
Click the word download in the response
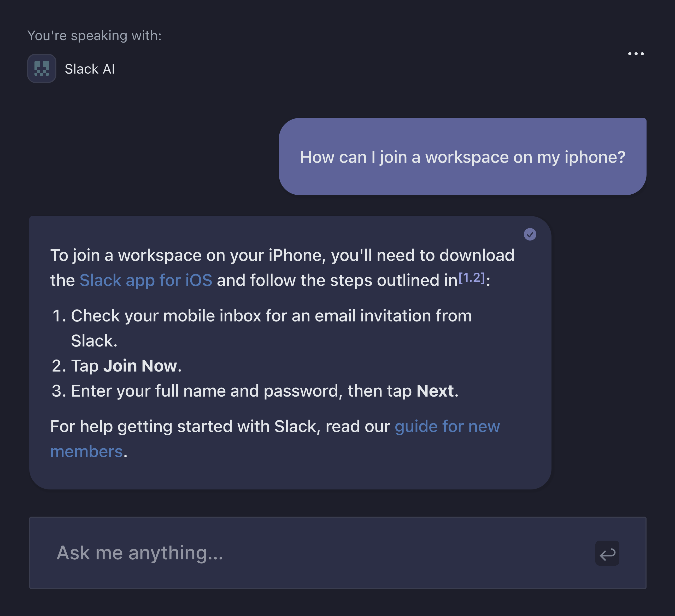477,255
